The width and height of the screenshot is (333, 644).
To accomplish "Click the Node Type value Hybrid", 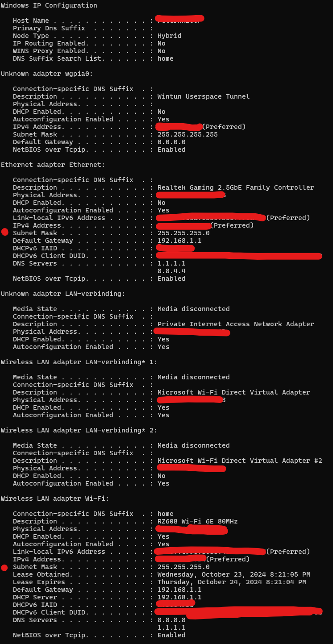I will (169, 36).
